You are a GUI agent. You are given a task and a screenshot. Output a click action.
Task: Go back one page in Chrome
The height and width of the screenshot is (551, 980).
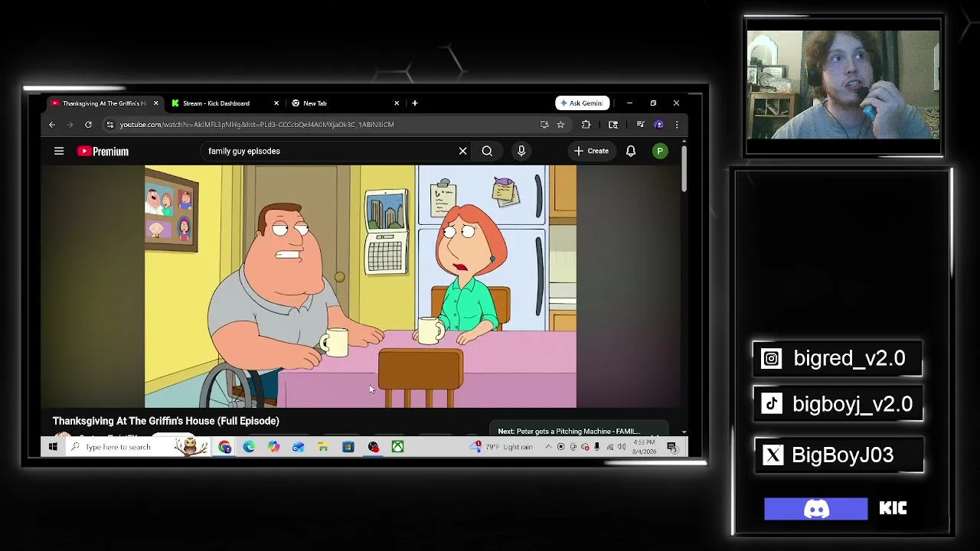point(52,125)
